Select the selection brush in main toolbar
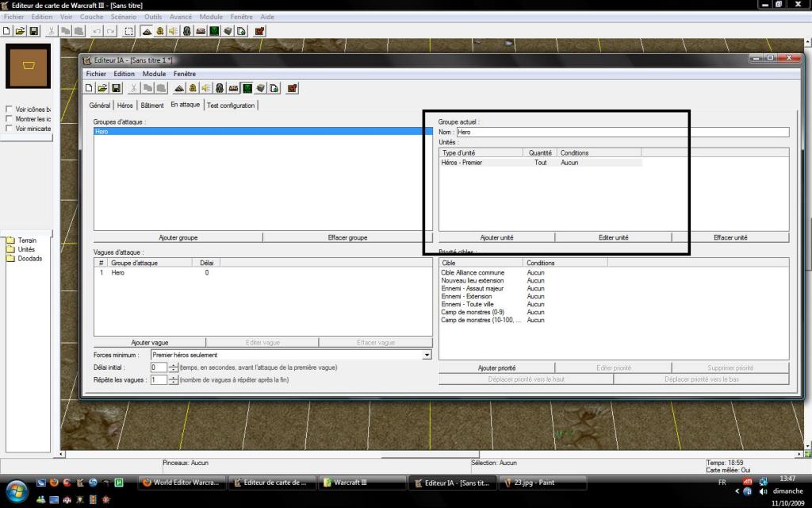This screenshot has width=812, height=508. (129, 31)
